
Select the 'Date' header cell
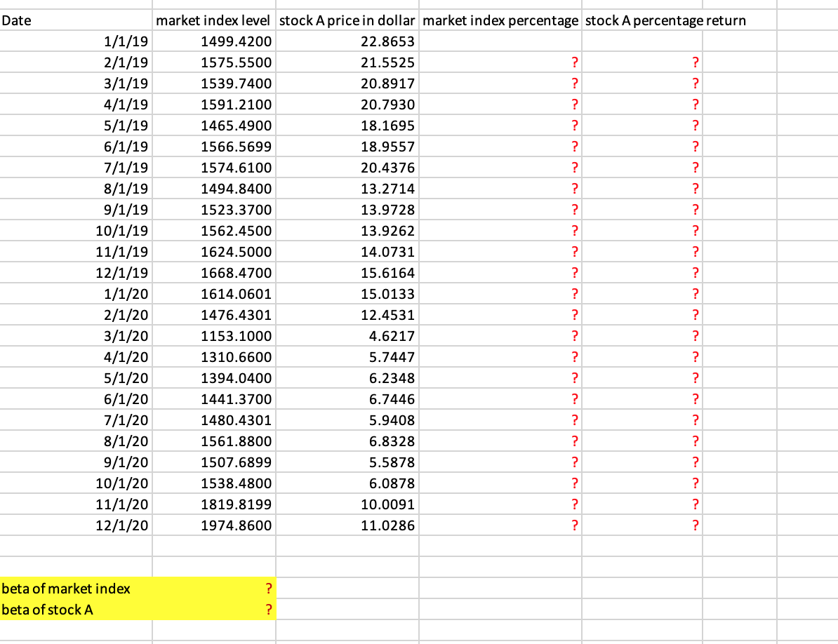[76, 20]
